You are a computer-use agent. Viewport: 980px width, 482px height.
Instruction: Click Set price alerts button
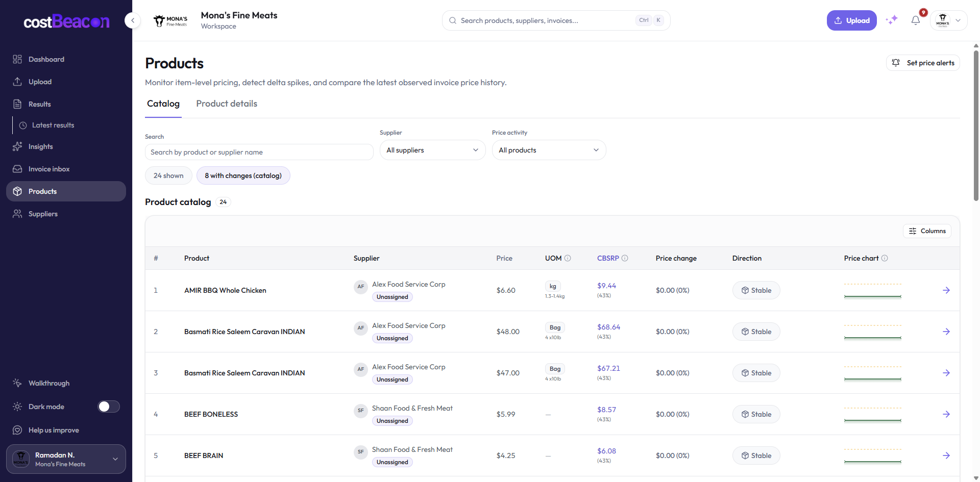[923, 63]
